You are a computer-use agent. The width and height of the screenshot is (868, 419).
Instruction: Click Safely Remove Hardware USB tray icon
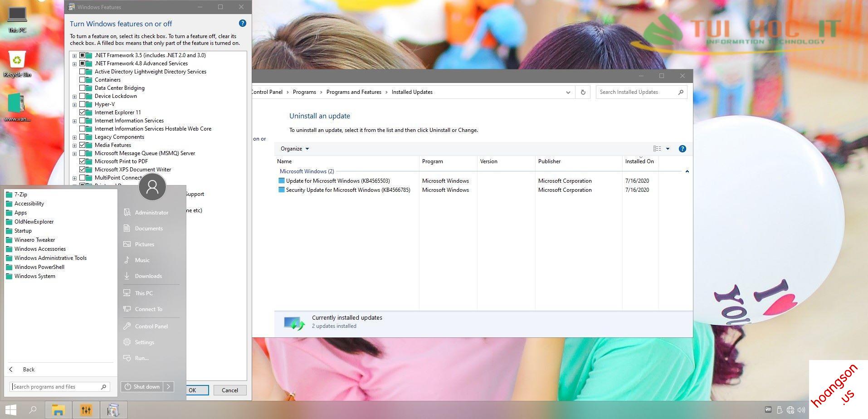click(x=780, y=410)
